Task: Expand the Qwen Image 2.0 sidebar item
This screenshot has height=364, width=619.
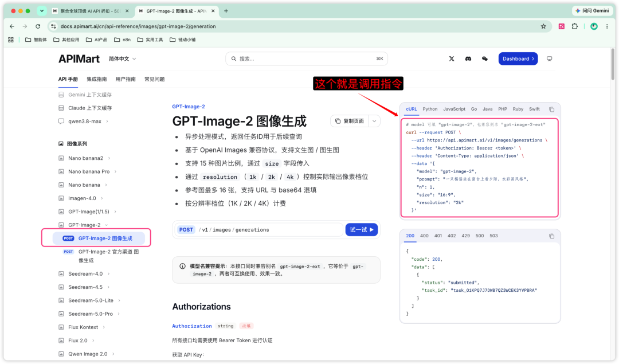Action: [x=113, y=354]
